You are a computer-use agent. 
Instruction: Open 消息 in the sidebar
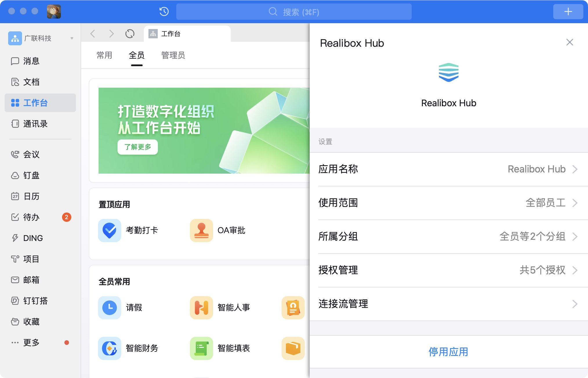(x=40, y=61)
